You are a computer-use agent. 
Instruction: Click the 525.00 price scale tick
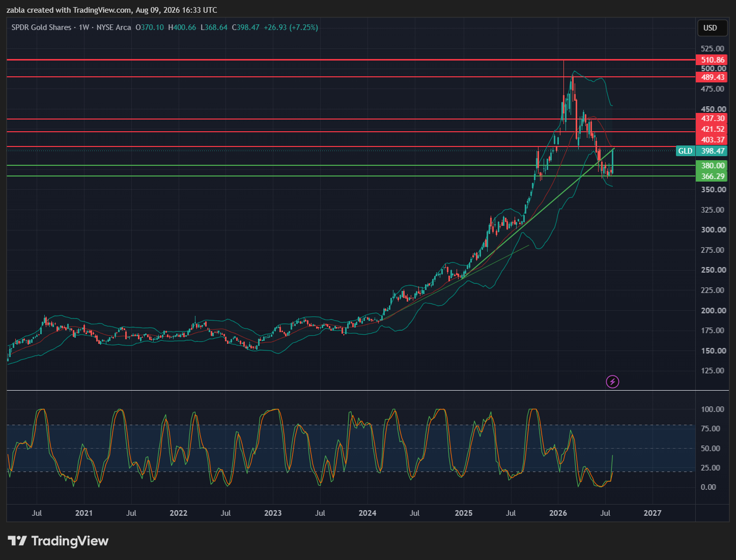713,49
